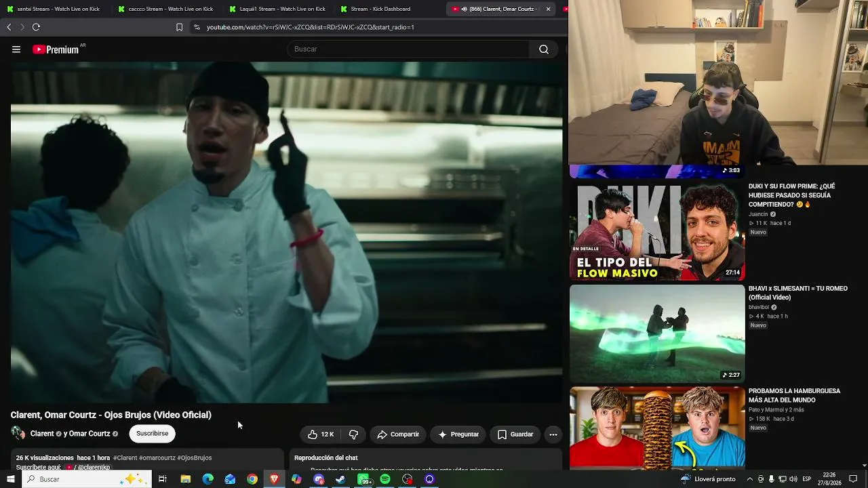Viewport: 868px width, 488px height.
Task: Open the bhavibol channel name
Action: [759, 307]
